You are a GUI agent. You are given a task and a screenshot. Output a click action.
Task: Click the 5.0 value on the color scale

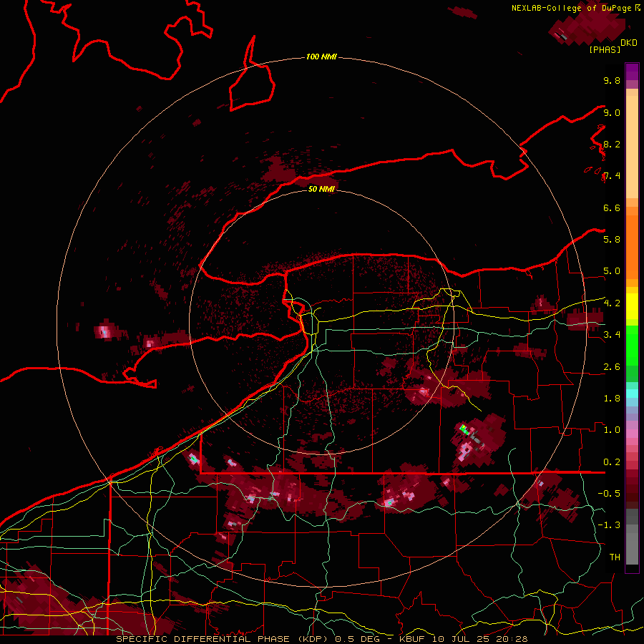(612, 271)
